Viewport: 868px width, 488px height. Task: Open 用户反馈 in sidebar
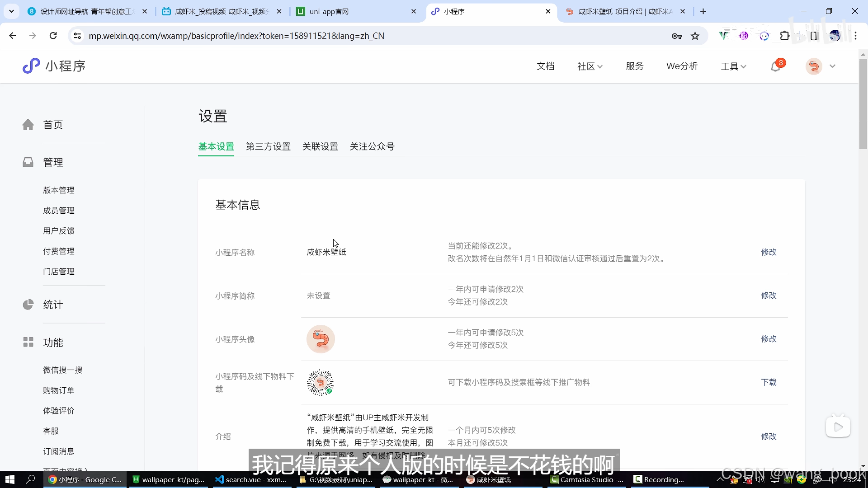(59, 231)
